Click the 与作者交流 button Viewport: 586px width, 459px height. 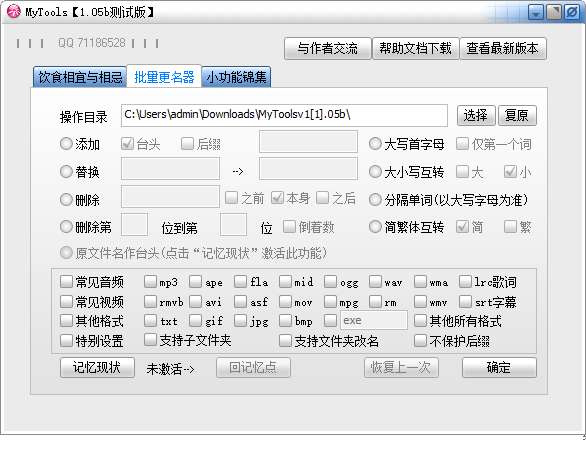click(327, 49)
